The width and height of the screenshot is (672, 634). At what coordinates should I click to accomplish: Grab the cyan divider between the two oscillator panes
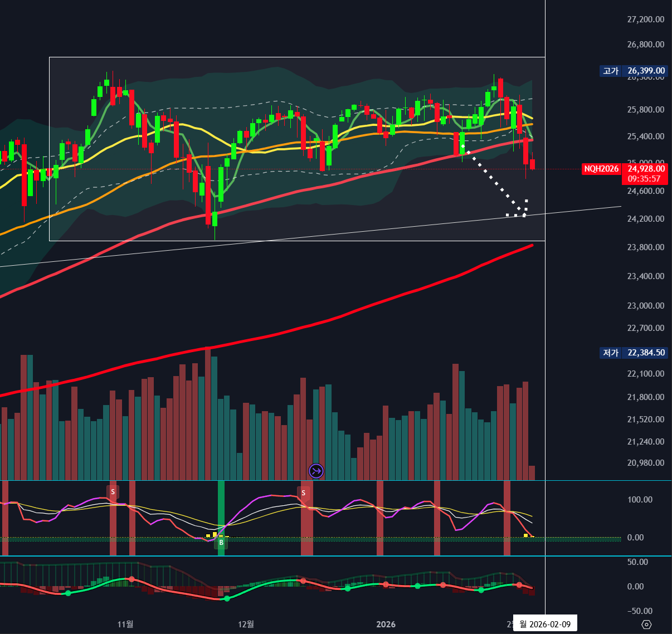pos(334,556)
